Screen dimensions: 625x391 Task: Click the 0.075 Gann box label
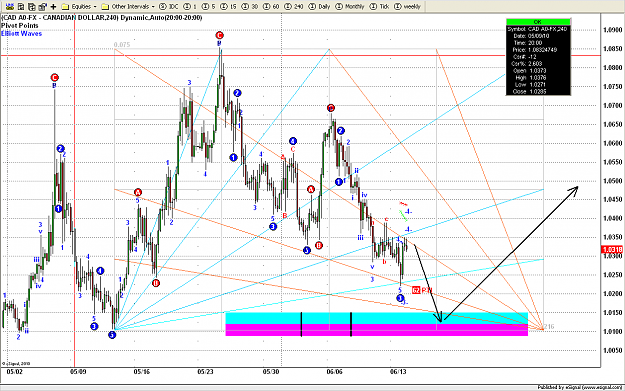pyautogui.click(x=122, y=45)
